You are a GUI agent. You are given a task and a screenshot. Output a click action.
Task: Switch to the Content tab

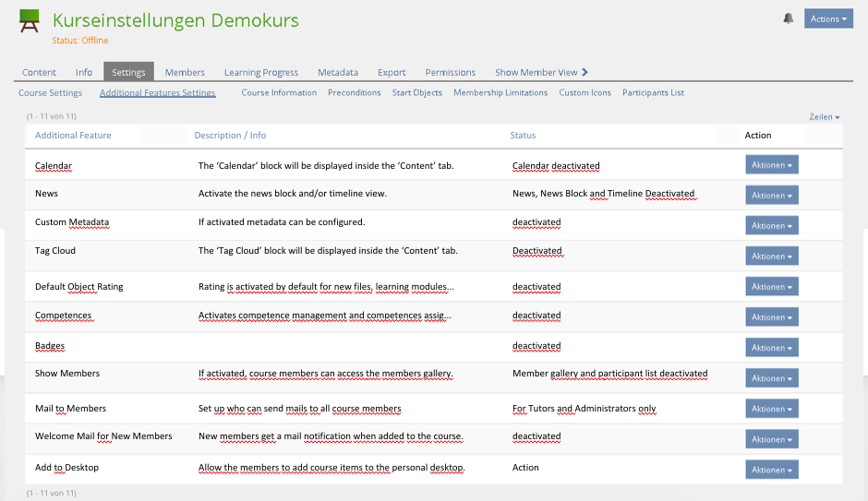(x=40, y=72)
